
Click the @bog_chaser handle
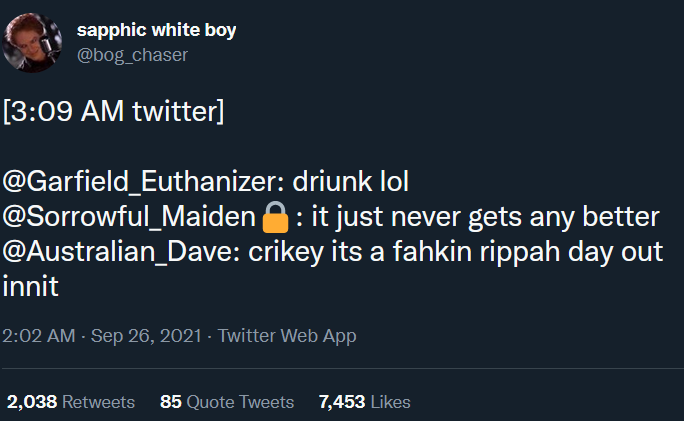[132, 54]
